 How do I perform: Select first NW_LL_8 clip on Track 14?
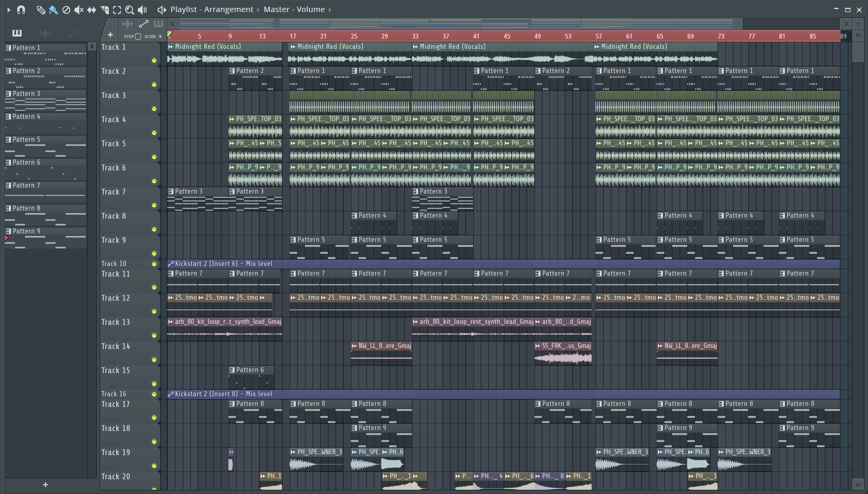pos(382,353)
